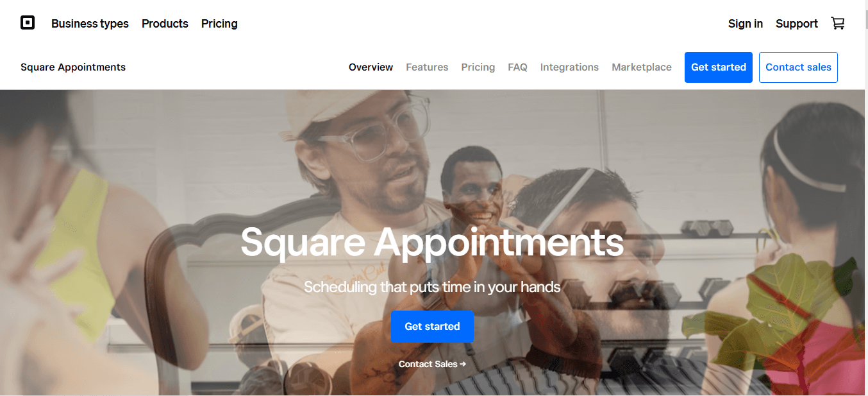This screenshot has height=396, width=868.
Task: Select the Integrations tab
Action: (569, 67)
